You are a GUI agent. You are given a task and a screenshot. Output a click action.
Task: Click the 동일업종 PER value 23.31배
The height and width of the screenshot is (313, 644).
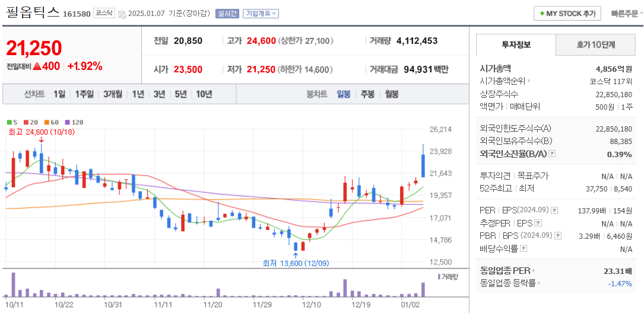(x=618, y=271)
